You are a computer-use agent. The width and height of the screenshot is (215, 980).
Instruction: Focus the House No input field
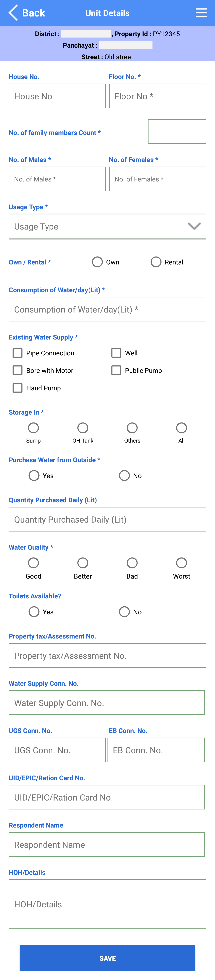(x=57, y=96)
